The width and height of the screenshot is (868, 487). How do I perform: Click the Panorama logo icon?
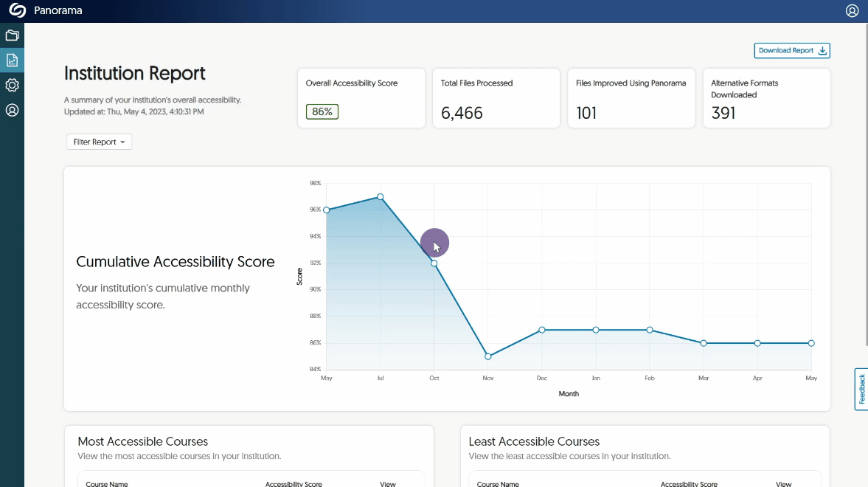pos(17,11)
